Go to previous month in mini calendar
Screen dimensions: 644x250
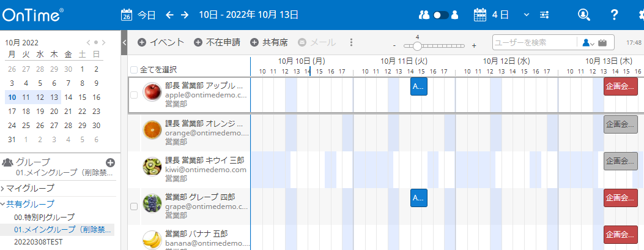(88, 42)
